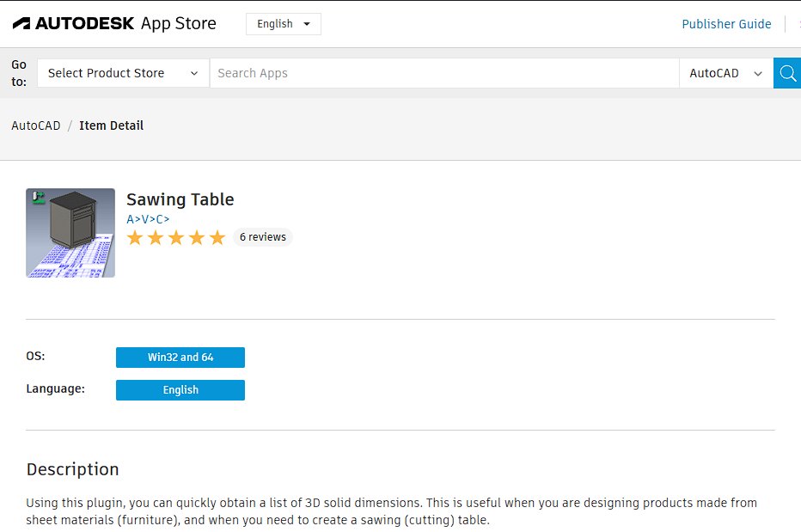Open the Sawing Table app thumbnail
The image size is (801, 532).
[x=70, y=233]
